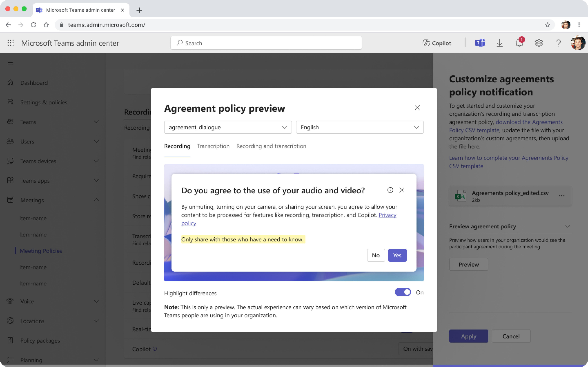The width and height of the screenshot is (588, 367).
Task: Expand the Teams sidebar section
Action: (96, 122)
